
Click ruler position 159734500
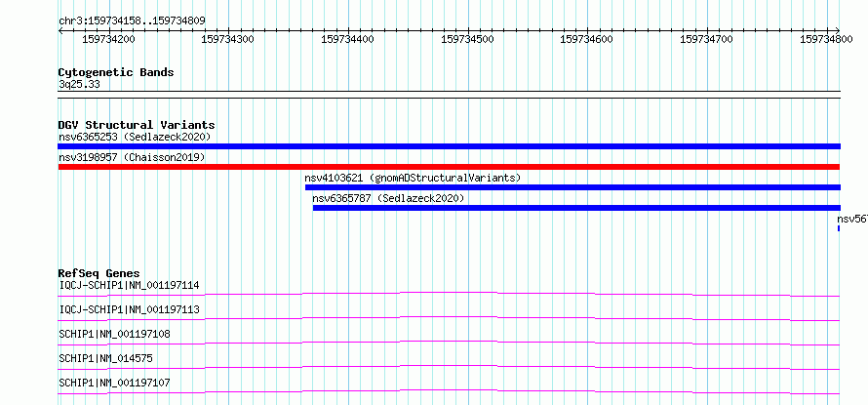[468, 39]
